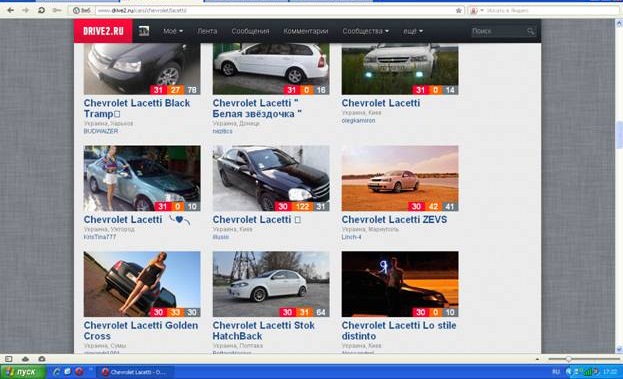Click the RU language indicator in tray

[556, 372]
